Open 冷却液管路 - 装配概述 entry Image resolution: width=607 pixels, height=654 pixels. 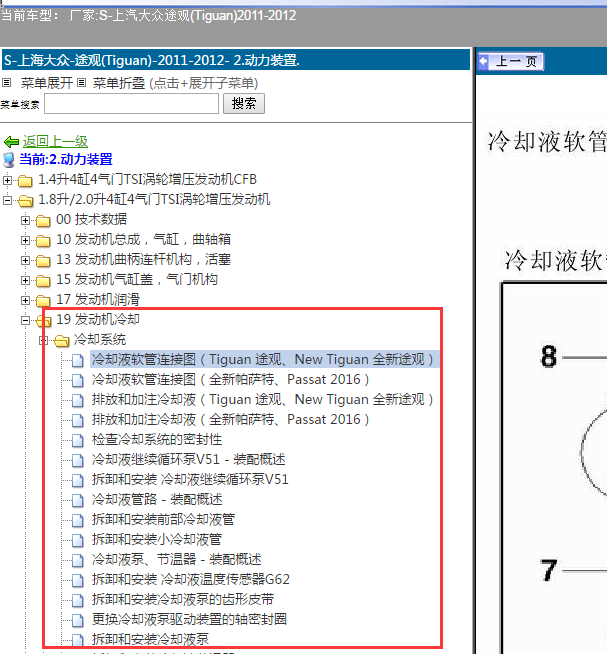(x=157, y=500)
